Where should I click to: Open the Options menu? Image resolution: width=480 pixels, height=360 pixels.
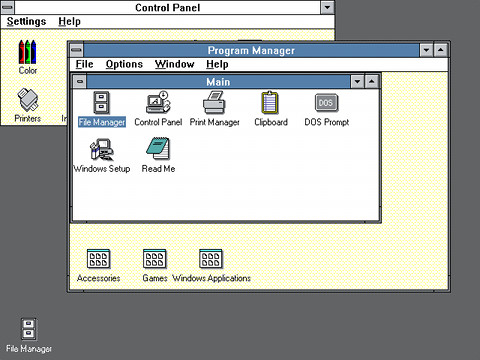point(124,64)
